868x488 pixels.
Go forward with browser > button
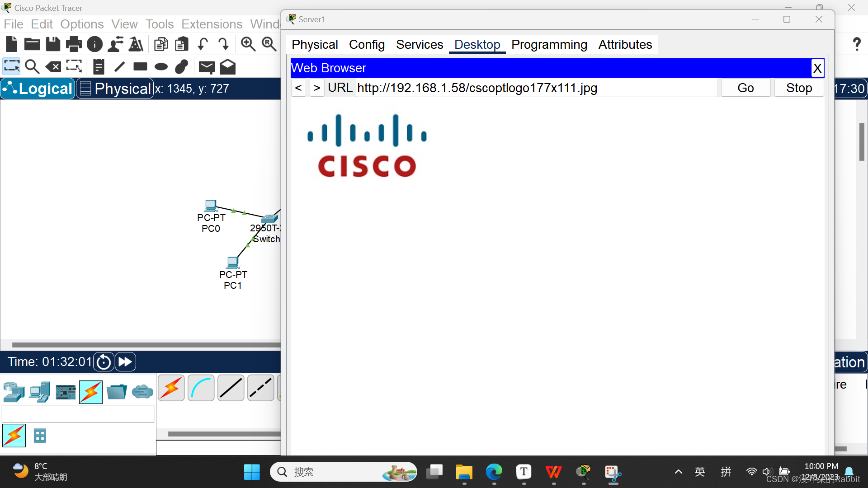pyautogui.click(x=317, y=88)
